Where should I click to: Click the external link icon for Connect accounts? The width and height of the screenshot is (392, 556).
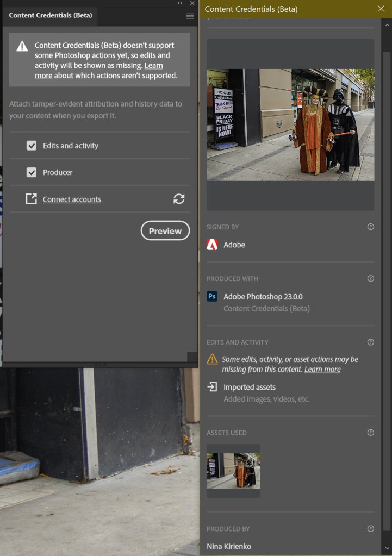(x=32, y=199)
